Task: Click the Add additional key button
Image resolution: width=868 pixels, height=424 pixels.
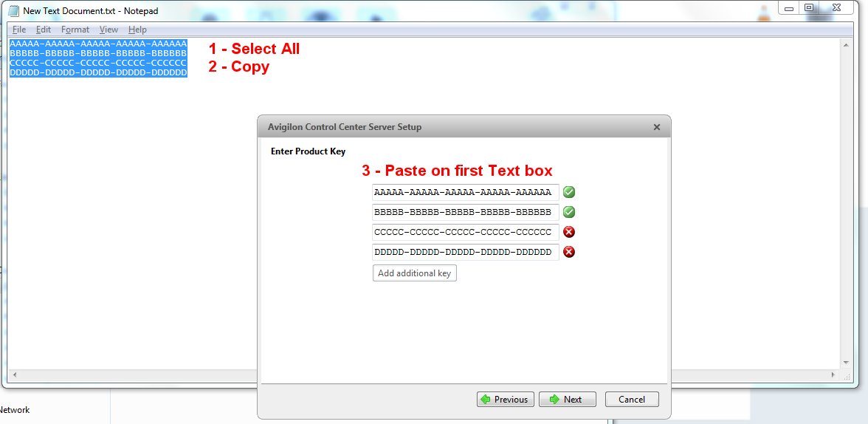Action: coord(414,273)
